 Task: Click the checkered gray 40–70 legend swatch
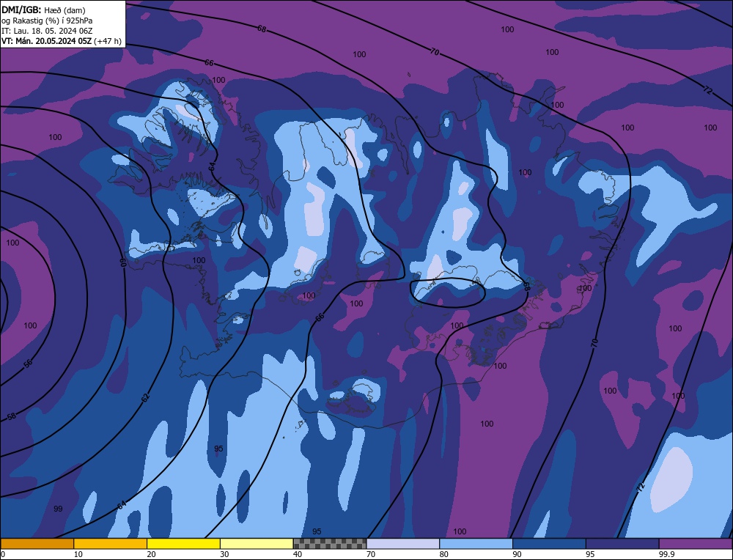[330, 543]
